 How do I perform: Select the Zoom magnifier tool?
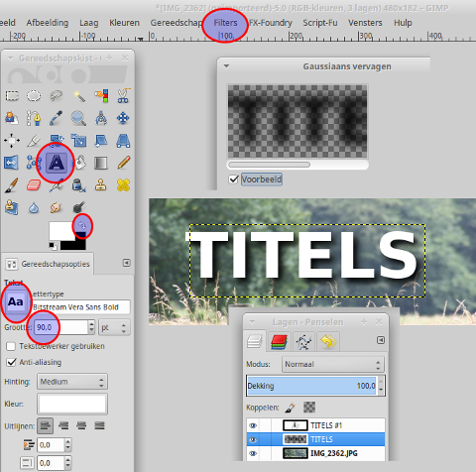tap(78, 118)
